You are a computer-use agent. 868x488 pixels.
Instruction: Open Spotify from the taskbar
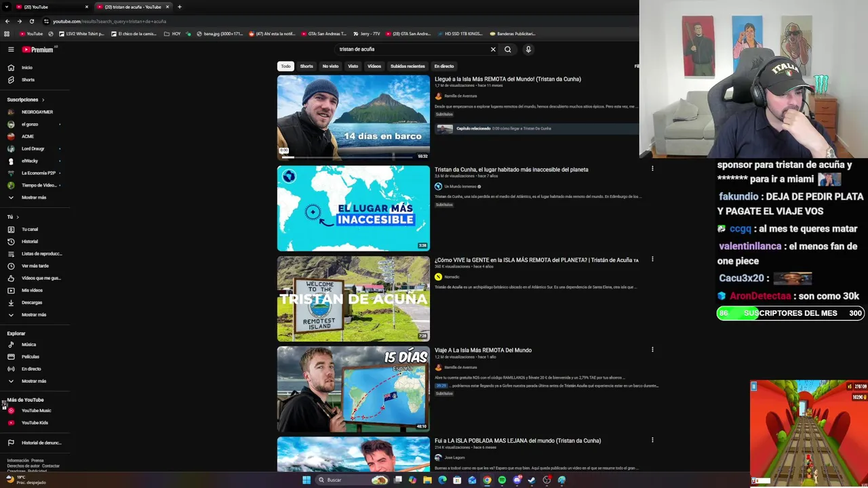coord(502,480)
